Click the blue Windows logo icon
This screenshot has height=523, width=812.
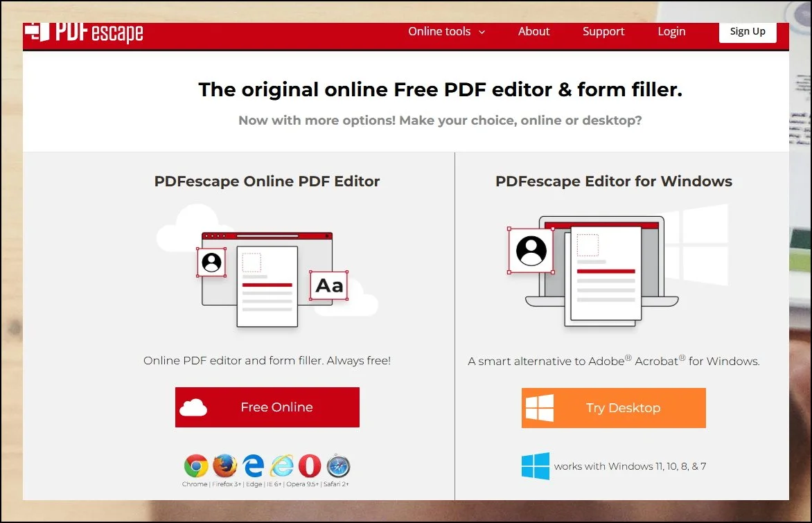(535, 466)
